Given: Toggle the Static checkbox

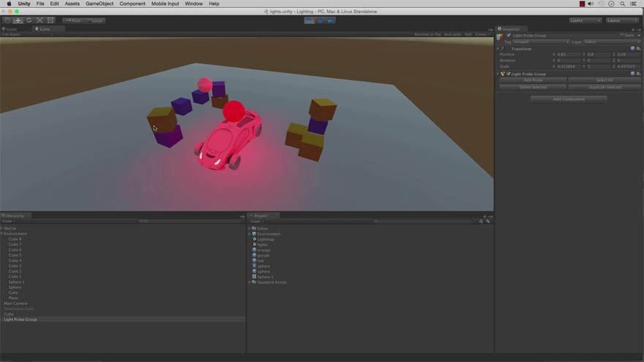Looking at the screenshot, I should pyautogui.click(x=622, y=35).
